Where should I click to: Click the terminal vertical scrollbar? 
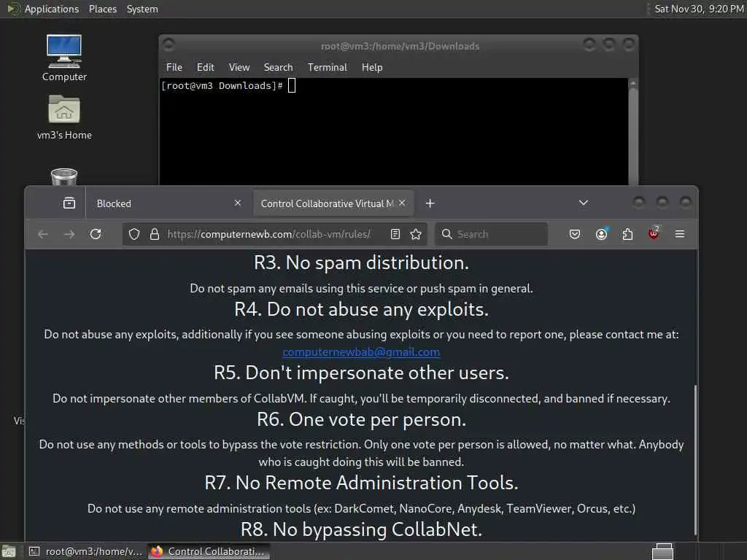(x=632, y=131)
